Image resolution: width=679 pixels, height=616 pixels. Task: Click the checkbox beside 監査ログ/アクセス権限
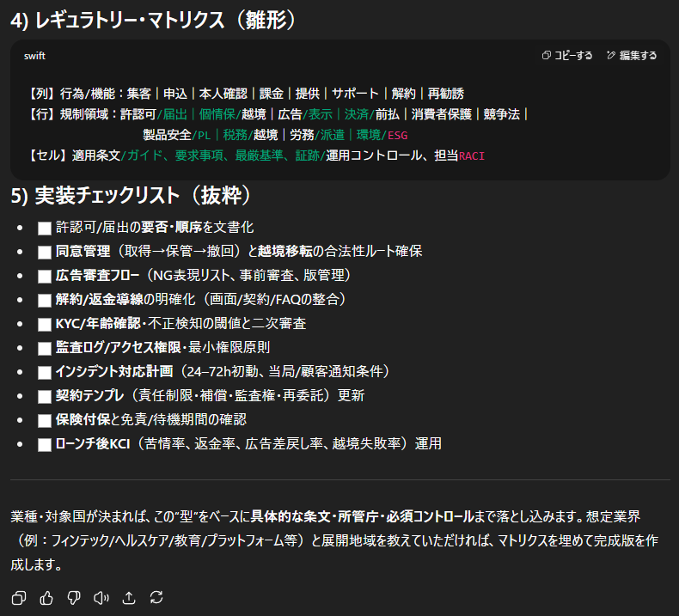[x=45, y=349]
